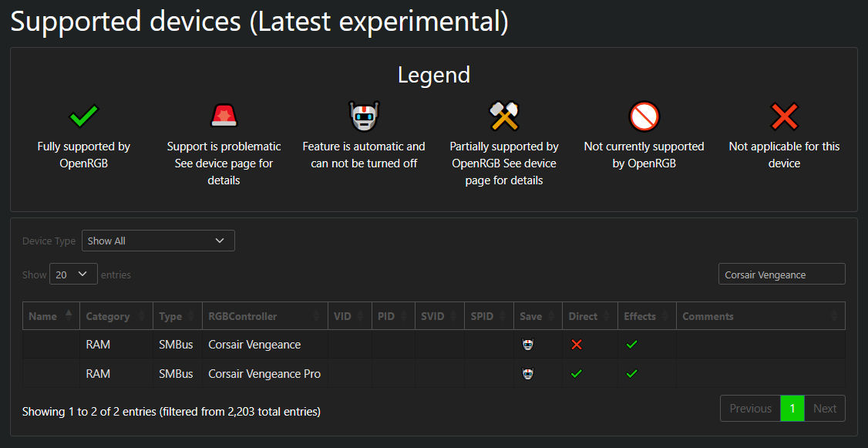The image size is (868, 448).
Task: Sort table by RGBController column
Action: pyautogui.click(x=264, y=316)
